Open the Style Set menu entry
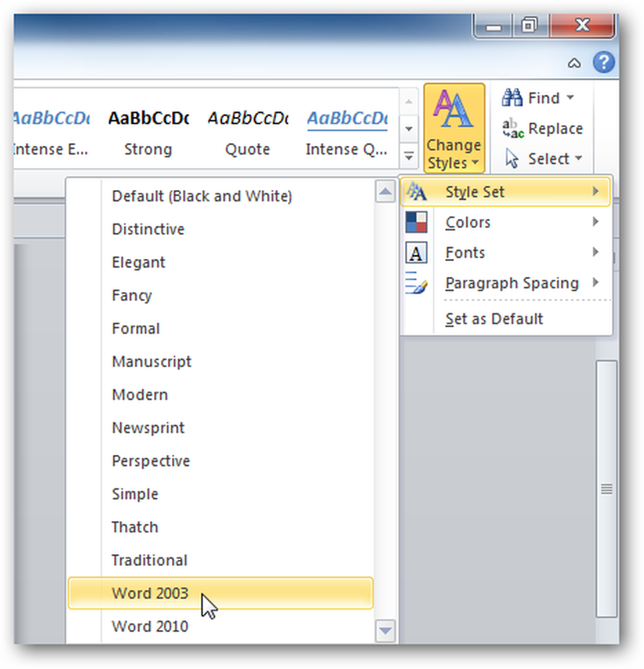The width and height of the screenshot is (644, 669). coord(506,192)
